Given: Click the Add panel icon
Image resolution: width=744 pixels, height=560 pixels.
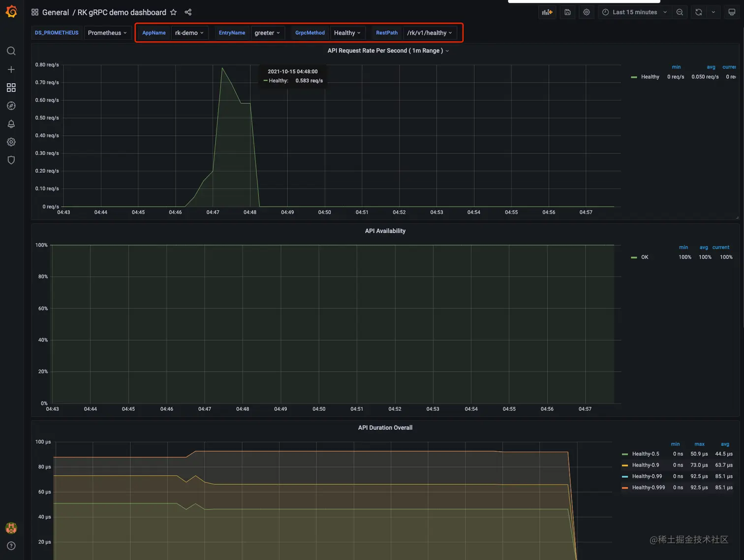Looking at the screenshot, I should (547, 12).
